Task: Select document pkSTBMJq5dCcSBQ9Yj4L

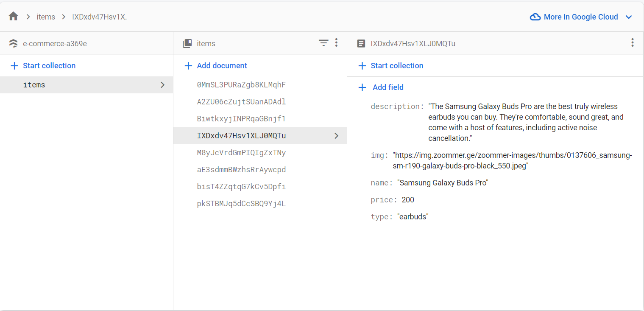Action: coord(241,204)
